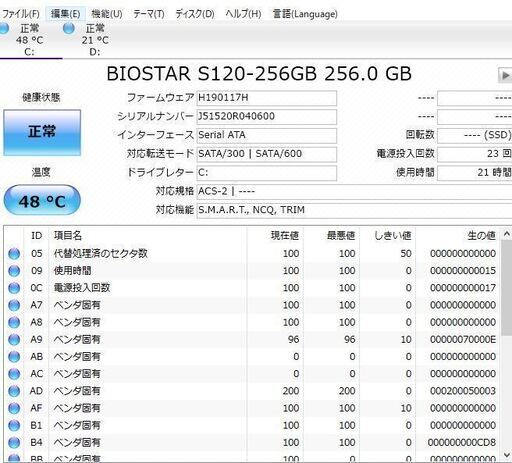Click current value 200 in row AD

coord(291,391)
